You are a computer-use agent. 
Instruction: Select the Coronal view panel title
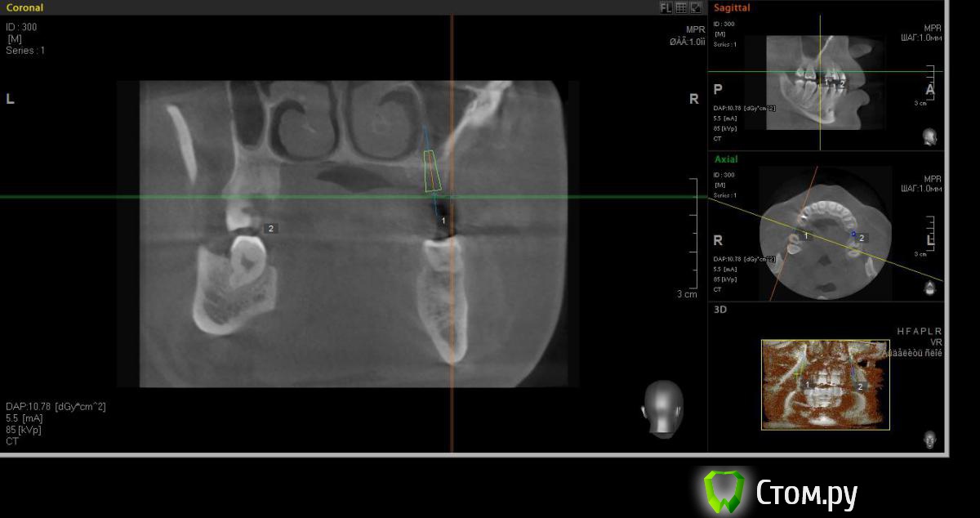(x=24, y=7)
